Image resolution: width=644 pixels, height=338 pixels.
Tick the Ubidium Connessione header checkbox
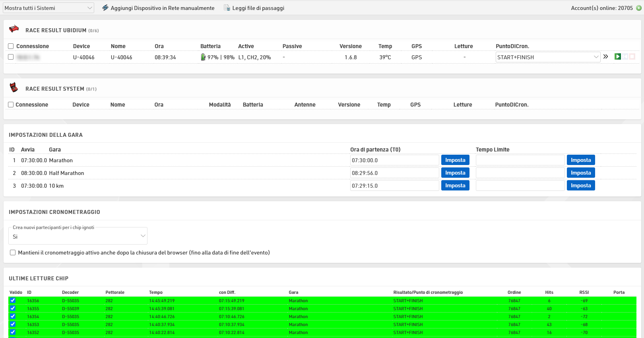coord(11,46)
